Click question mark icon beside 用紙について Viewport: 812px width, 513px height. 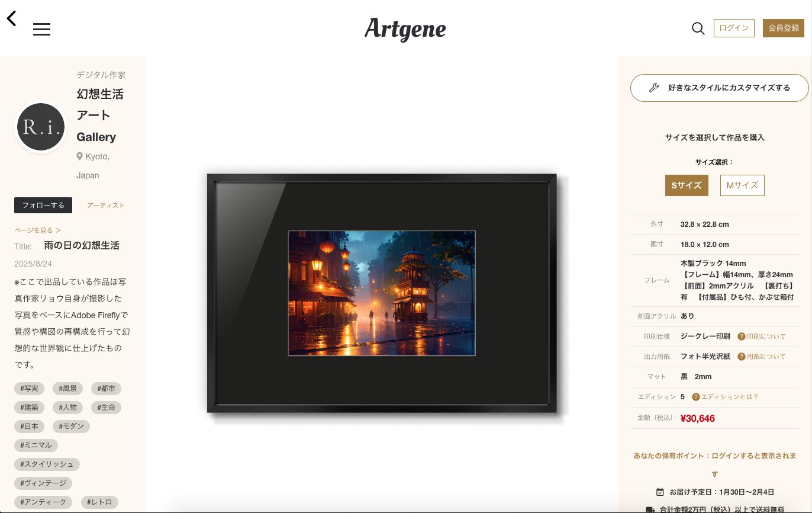click(741, 357)
